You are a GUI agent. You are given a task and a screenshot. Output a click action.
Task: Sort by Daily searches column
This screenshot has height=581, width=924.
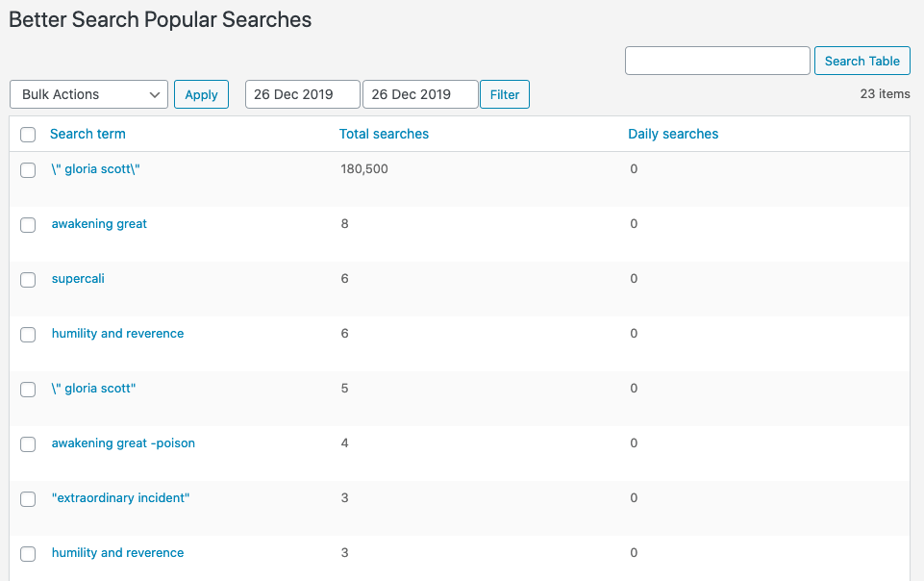tap(673, 134)
